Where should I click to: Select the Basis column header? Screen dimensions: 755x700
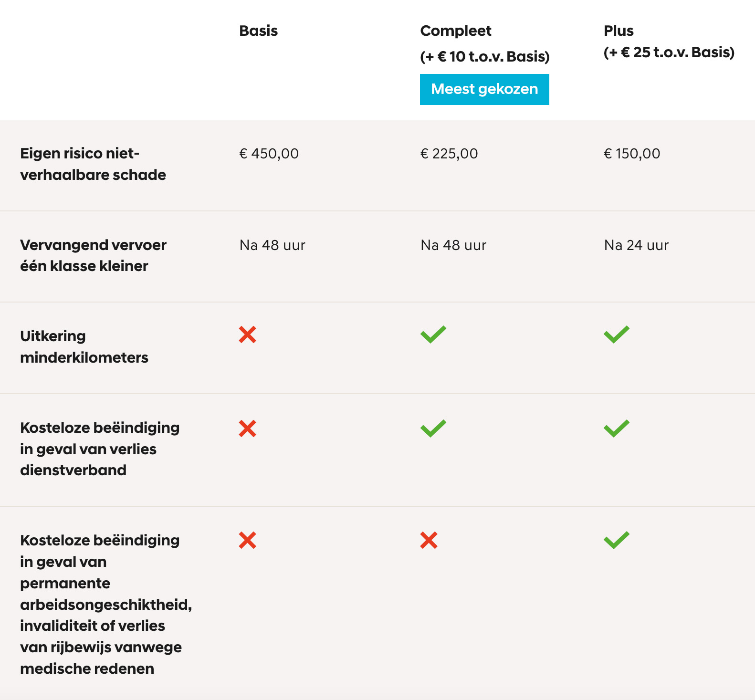258,31
